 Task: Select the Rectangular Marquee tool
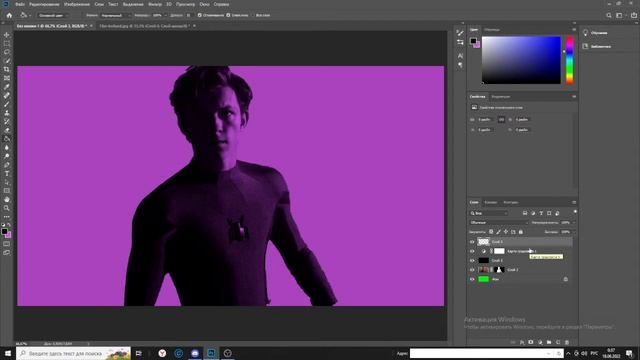click(x=7, y=43)
